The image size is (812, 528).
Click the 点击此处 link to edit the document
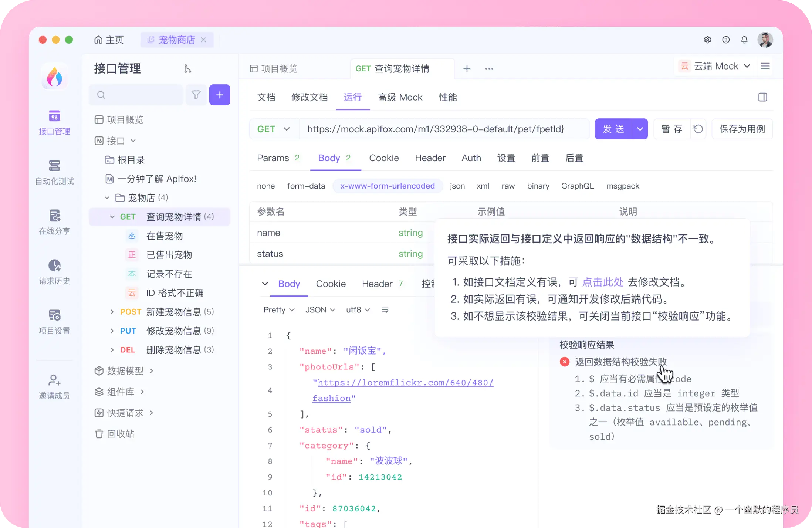[x=603, y=282]
